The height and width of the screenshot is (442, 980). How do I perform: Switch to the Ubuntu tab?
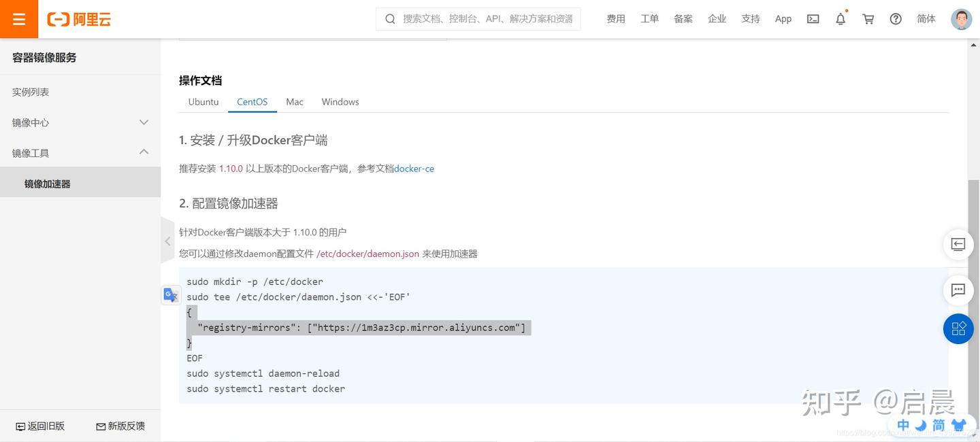[x=203, y=101]
